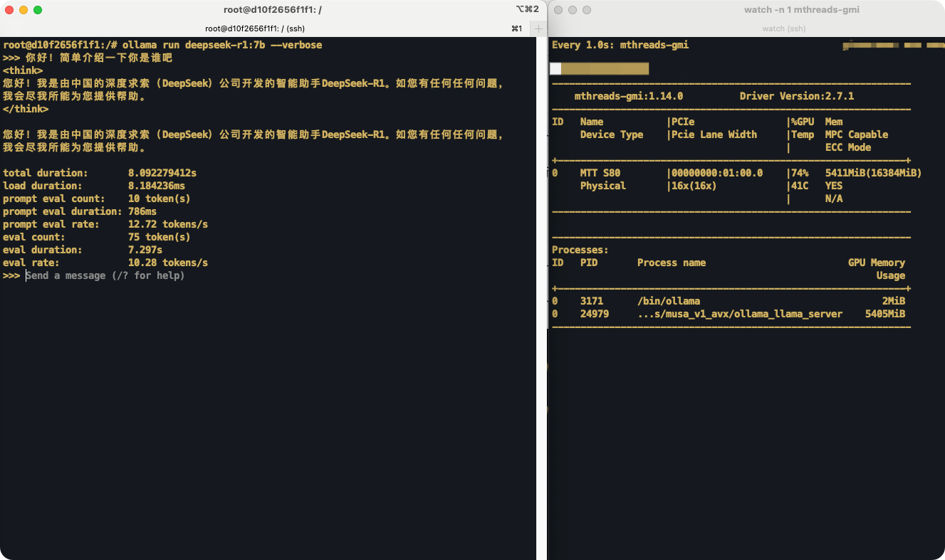This screenshot has width=945, height=560.
Task: Click the Process name column header
Action: [672, 263]
